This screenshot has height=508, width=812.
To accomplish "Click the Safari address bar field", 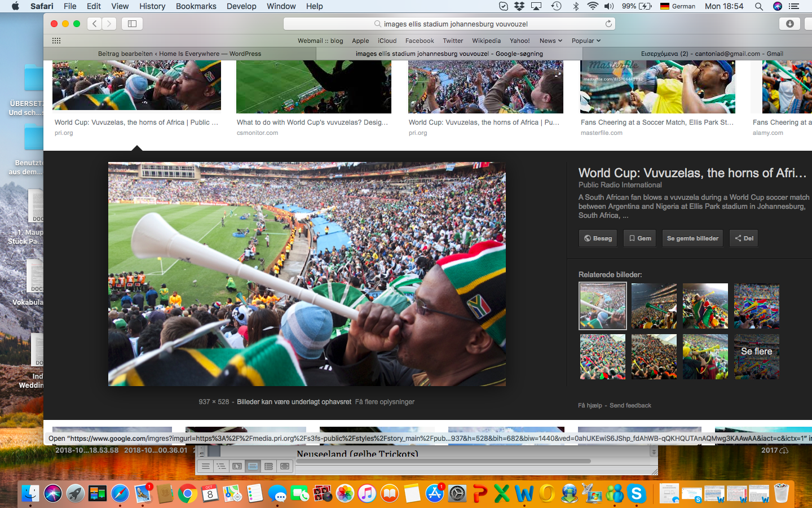I will [x=449, y=24].
